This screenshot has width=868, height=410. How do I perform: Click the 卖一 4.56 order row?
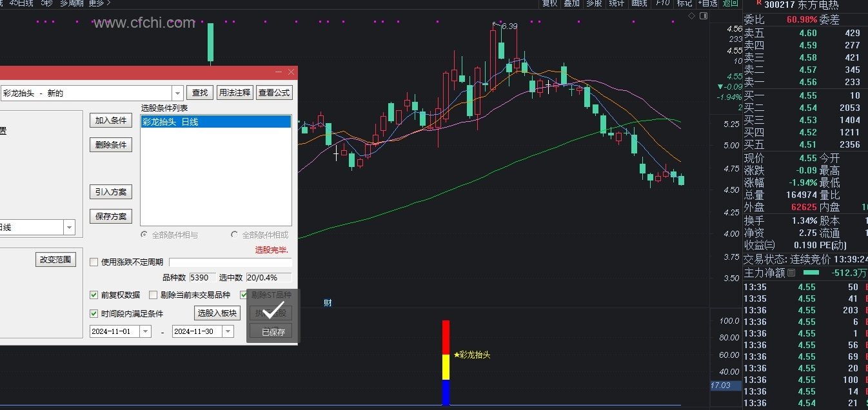click(805, 82)
